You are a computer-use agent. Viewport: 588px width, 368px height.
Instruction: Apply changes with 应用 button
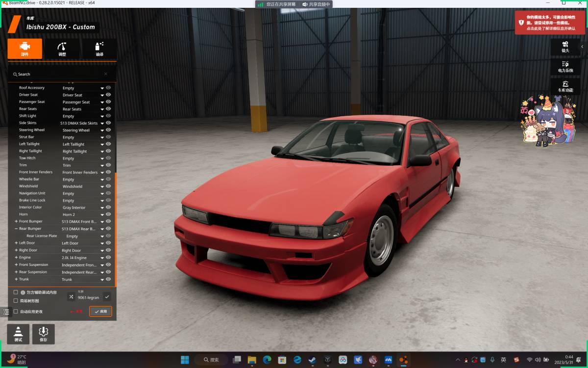(100, 311)
